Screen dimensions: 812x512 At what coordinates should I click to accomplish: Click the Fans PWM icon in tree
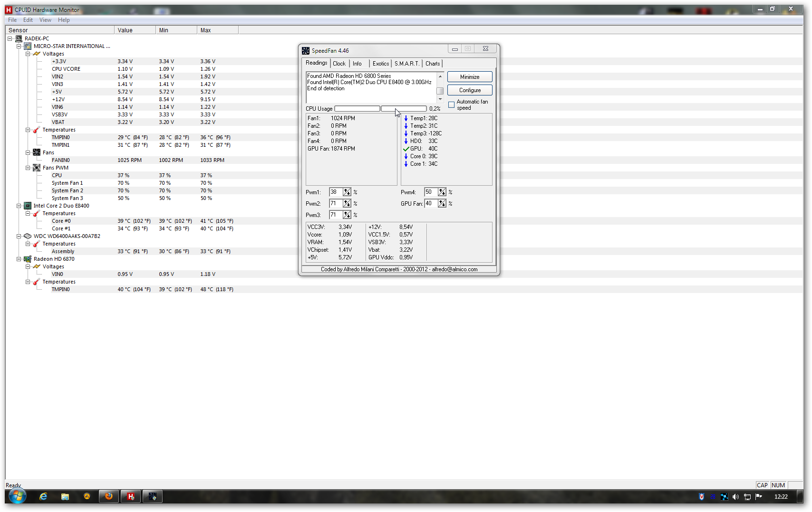pyautogui.click(x=37, y=168)
